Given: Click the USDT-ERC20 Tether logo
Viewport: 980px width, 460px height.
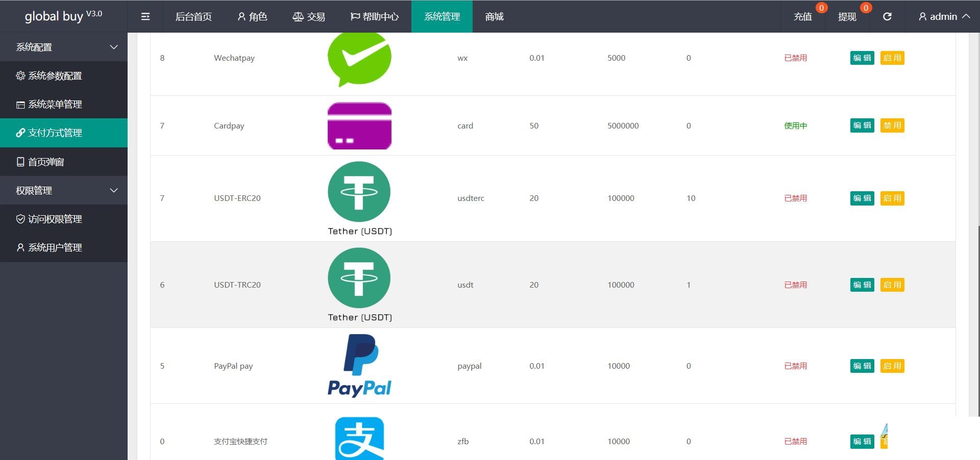Looking at the screenshot, I should (x=359, y=198).
